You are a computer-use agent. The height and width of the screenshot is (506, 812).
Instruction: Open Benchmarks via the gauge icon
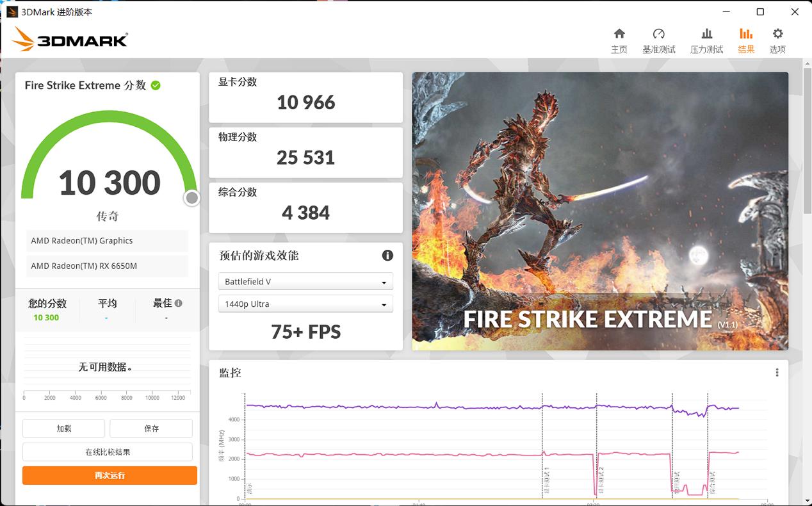tap(658, 34)
